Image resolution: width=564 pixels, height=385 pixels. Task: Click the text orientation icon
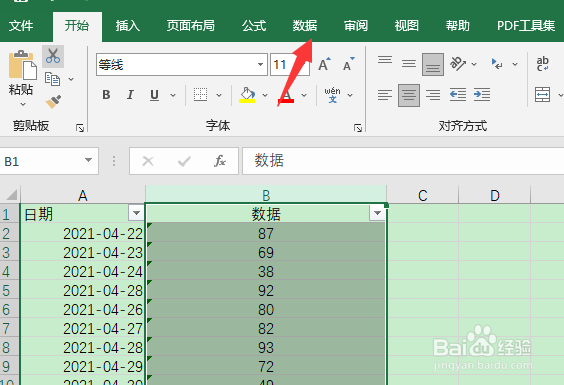click(458, 64)
